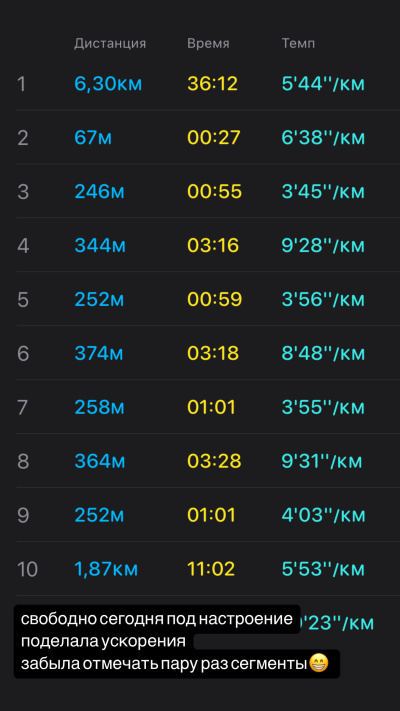Tap the grinning emoji in the caption
This screenshot has height=711, width=400.
point(318,664)
